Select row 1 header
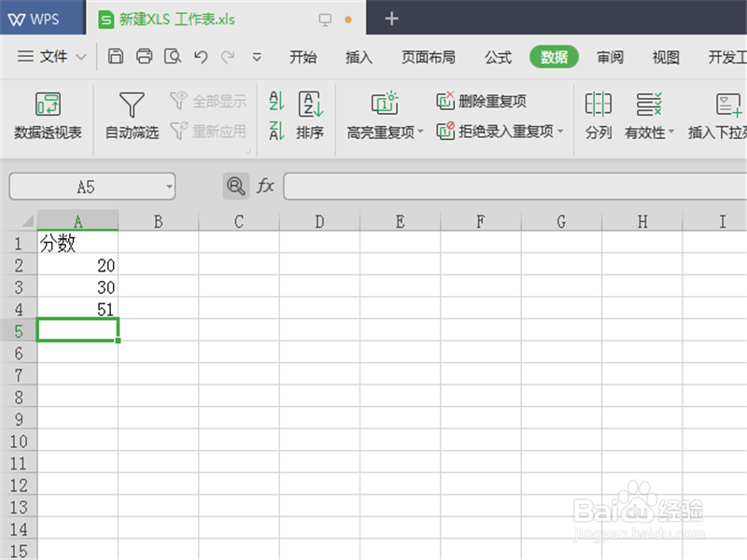 pos(19,243)
